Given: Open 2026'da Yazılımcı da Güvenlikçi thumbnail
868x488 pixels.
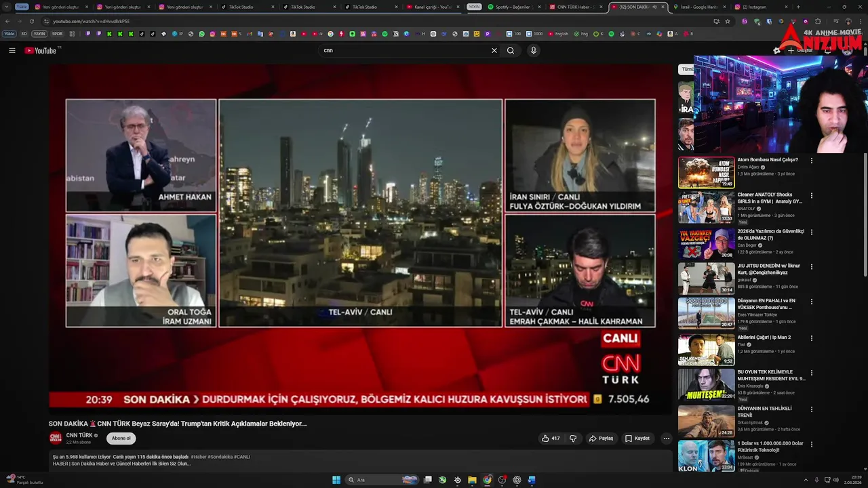Looking at the screenshot, I should pyautogui.click(x=706, y=243).
